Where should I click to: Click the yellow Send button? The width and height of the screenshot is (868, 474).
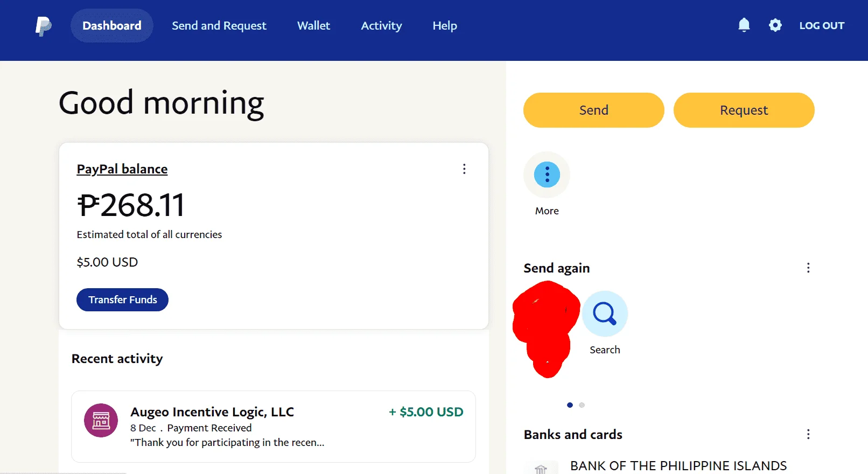594,110
